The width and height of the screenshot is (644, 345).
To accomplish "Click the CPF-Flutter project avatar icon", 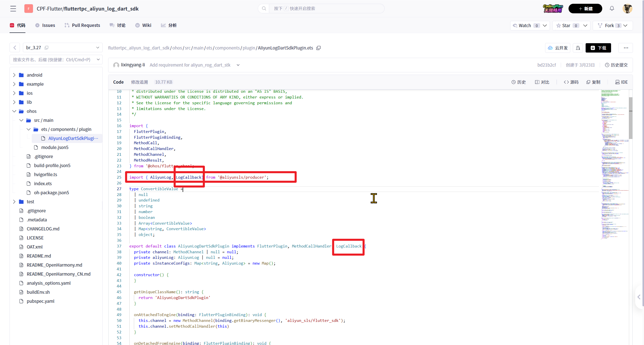I will (x=28, y=9).
